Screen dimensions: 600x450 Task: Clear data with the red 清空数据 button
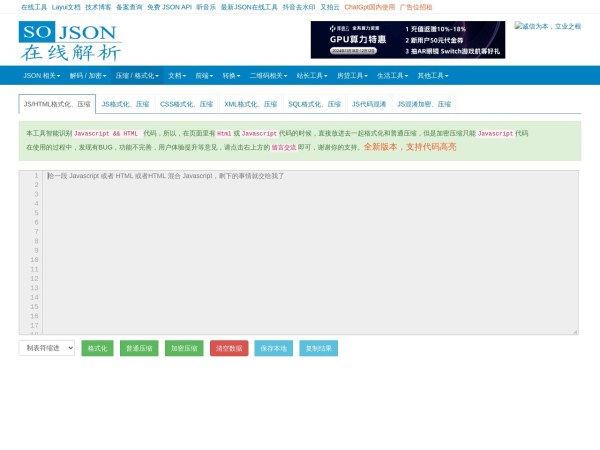(x=229, y=348)
